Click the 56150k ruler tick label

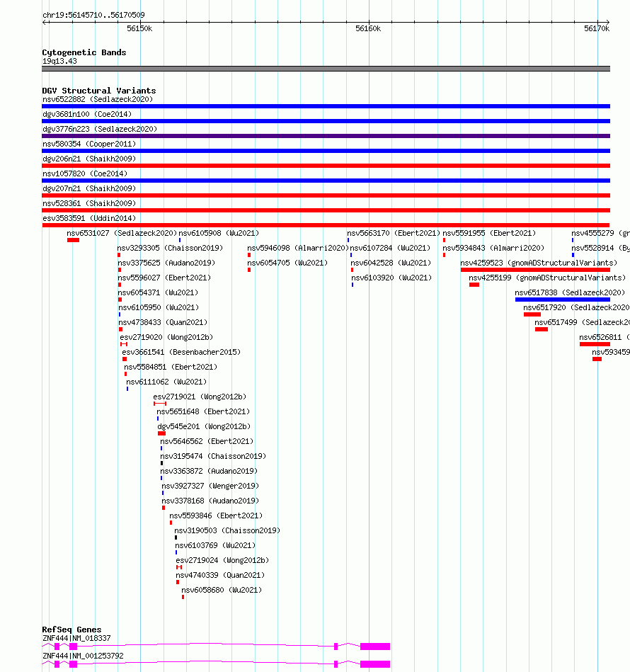point(139,29)
